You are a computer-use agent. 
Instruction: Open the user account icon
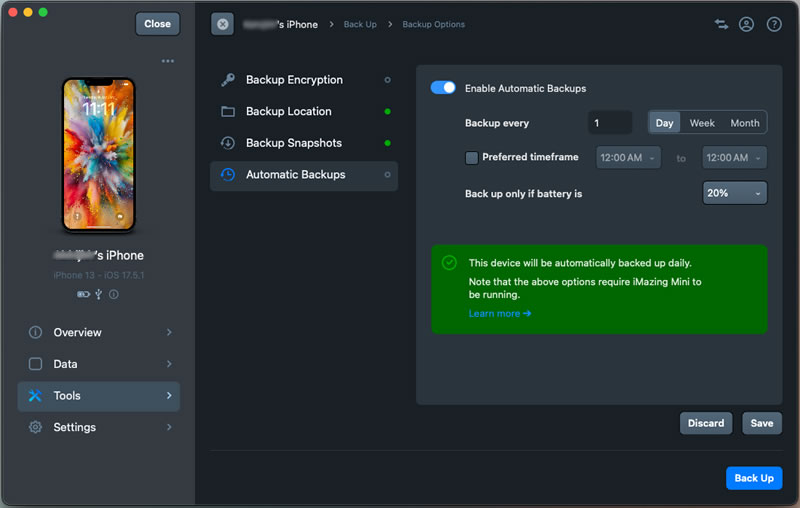pyautogui.click(x=746, y=24)
